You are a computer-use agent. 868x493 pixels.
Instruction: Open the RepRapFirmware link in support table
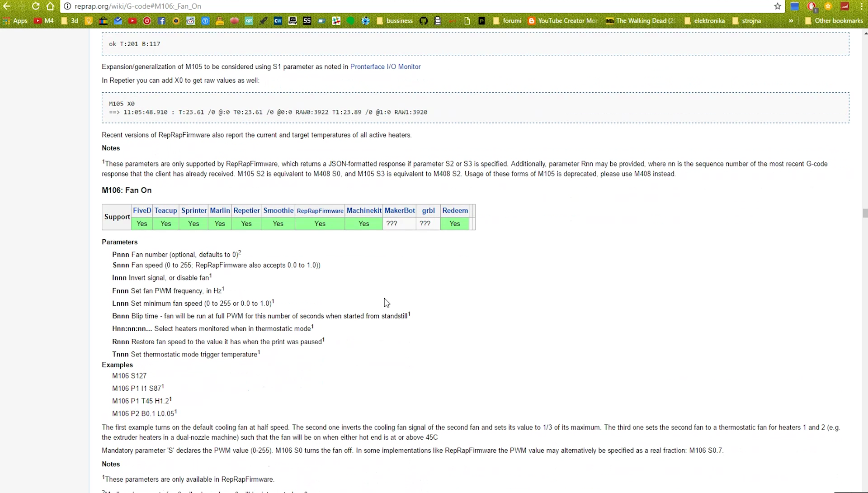point(320,211)
